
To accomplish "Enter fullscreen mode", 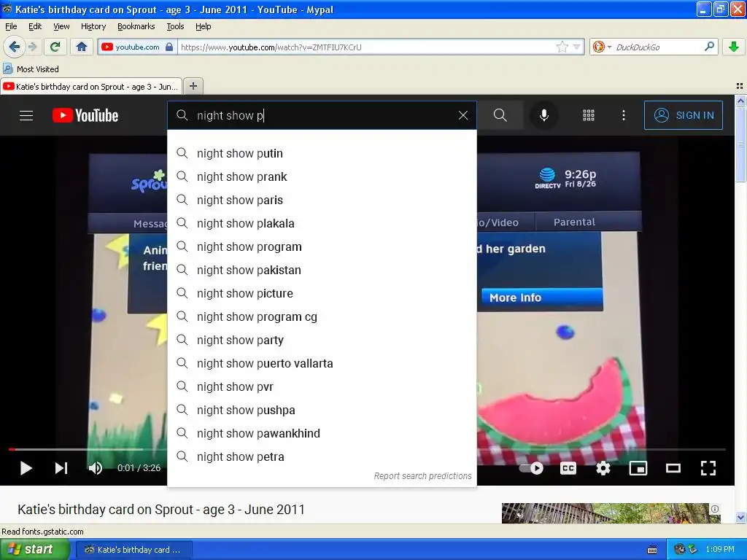I will (x=708, y=468).
